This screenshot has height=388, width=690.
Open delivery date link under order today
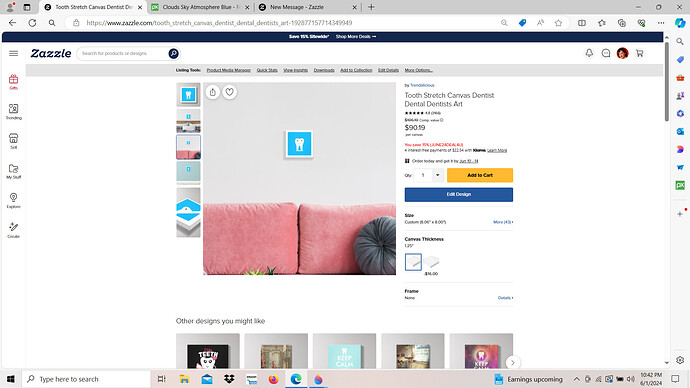click(469, 161)
